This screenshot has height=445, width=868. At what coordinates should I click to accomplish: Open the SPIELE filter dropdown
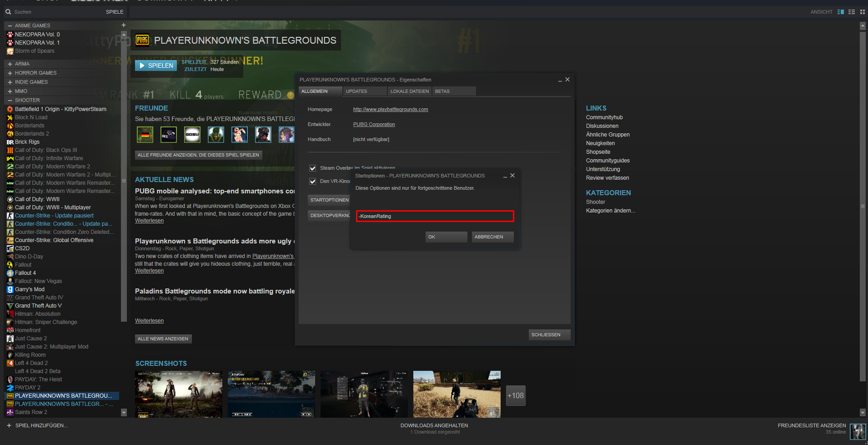115,12
